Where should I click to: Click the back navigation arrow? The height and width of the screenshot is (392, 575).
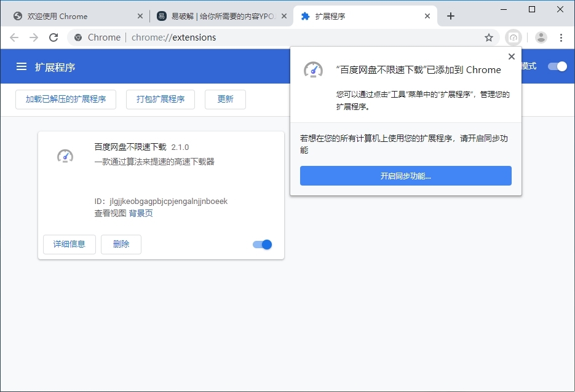[x=14, y=37]
